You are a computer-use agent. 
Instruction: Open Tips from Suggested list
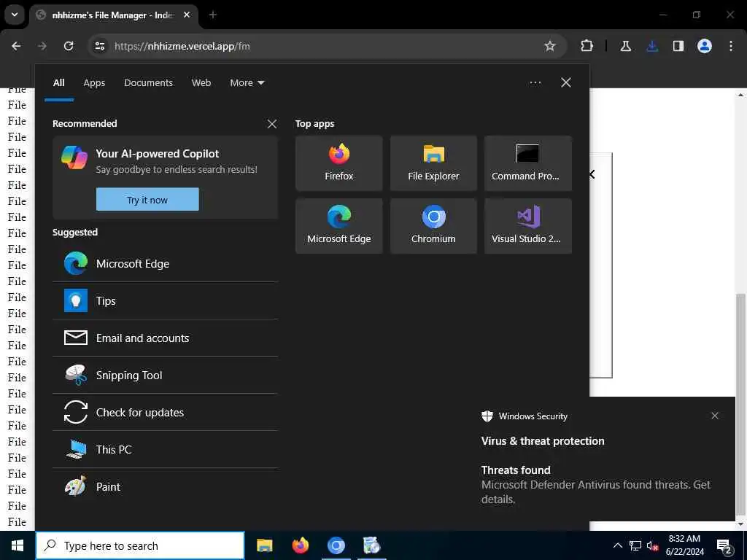coord(165,301)
